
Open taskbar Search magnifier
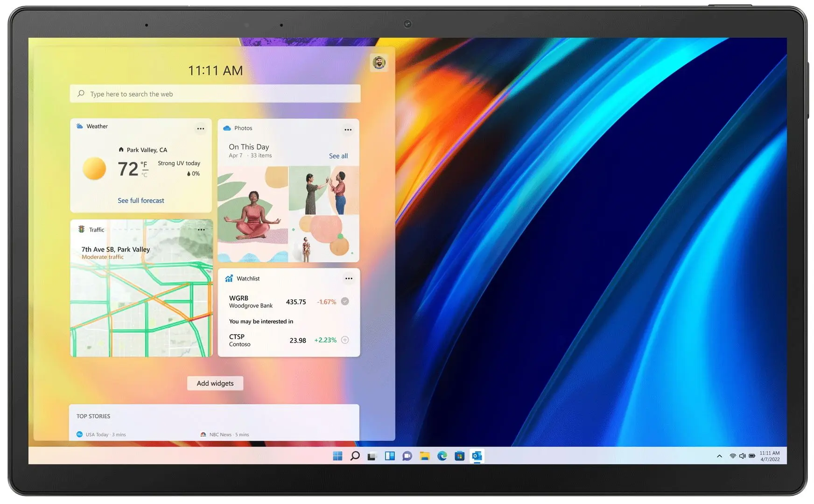pyautogui.click(x=355, y=456)
